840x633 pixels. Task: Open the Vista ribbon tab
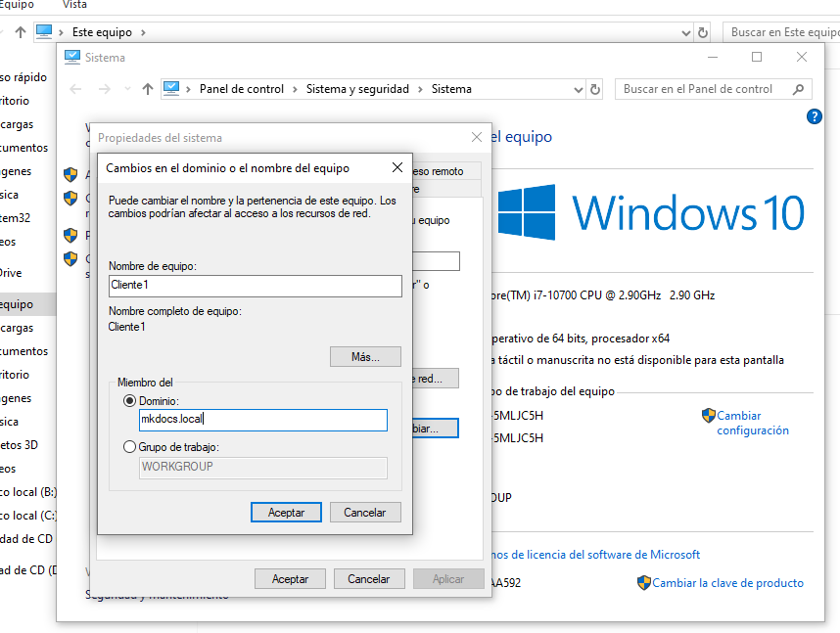click(74, 5)
